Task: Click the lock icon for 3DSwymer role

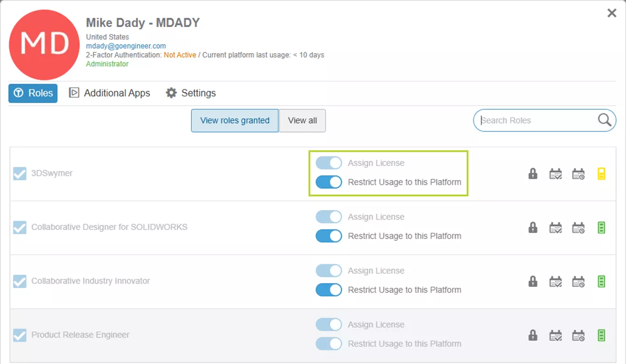Action: click(x=532, y=173)
